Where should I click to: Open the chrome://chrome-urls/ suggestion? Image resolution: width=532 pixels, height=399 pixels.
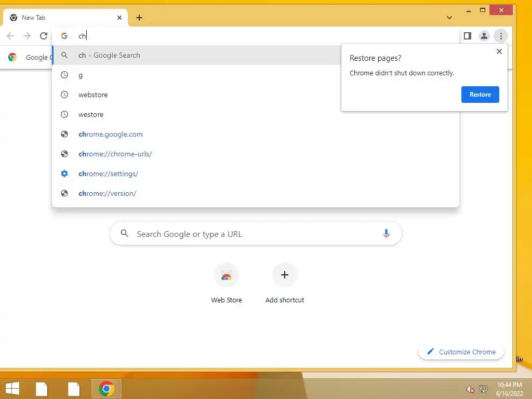(256, 154)
